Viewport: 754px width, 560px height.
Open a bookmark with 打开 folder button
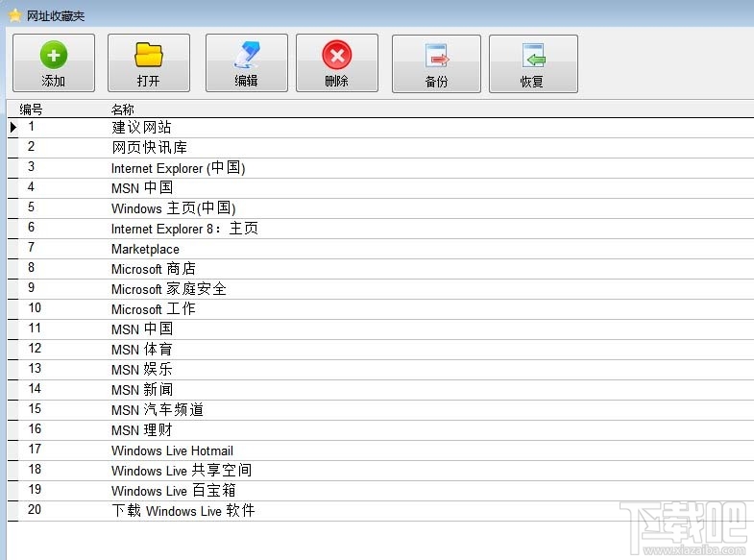149,63
